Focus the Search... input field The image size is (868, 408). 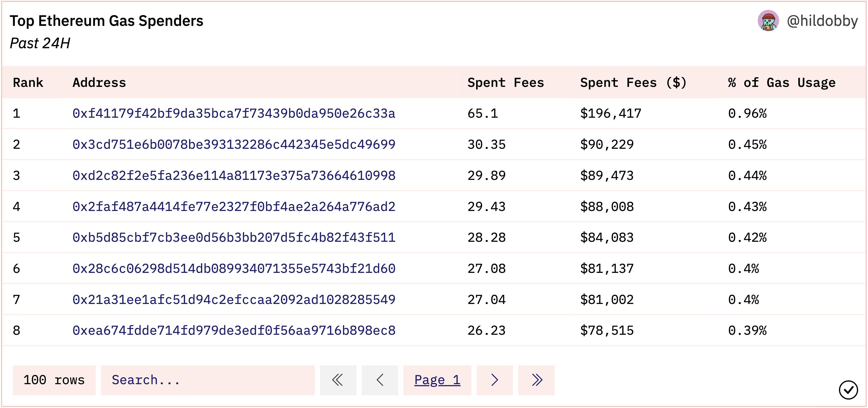[208, 380]
